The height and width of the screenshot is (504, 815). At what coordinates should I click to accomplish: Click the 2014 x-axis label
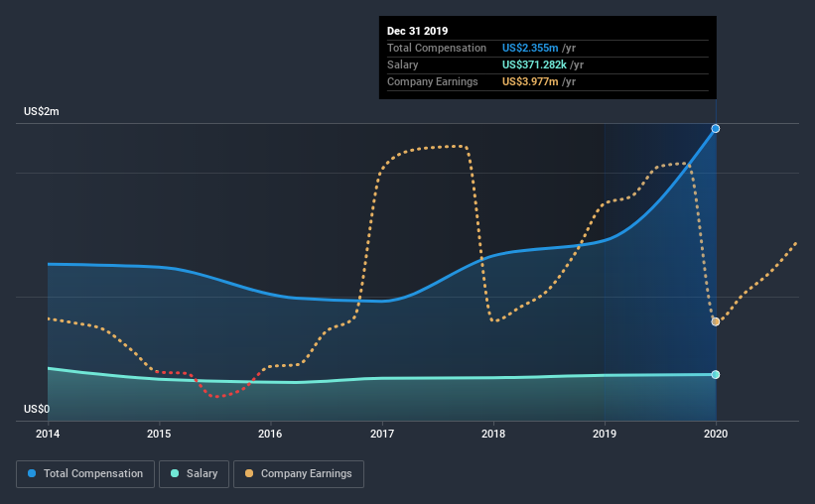(x=48, y=434)
